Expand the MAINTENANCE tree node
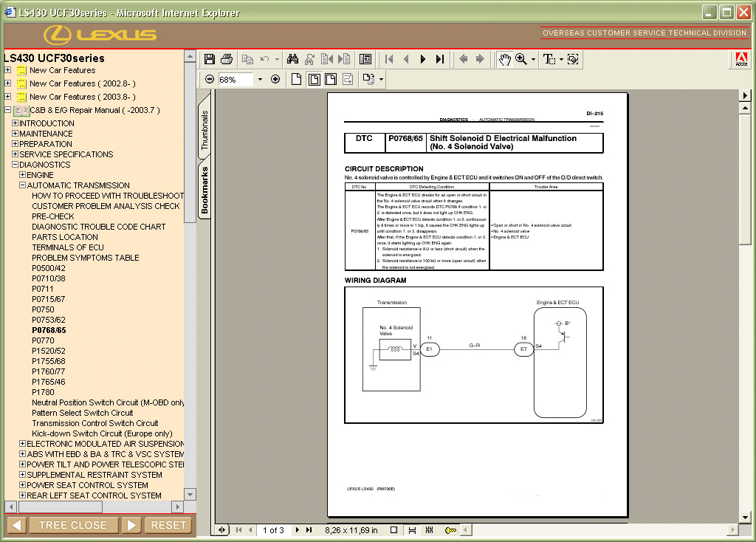This screenshot has width=756, height=542. (x=15, y=134)
